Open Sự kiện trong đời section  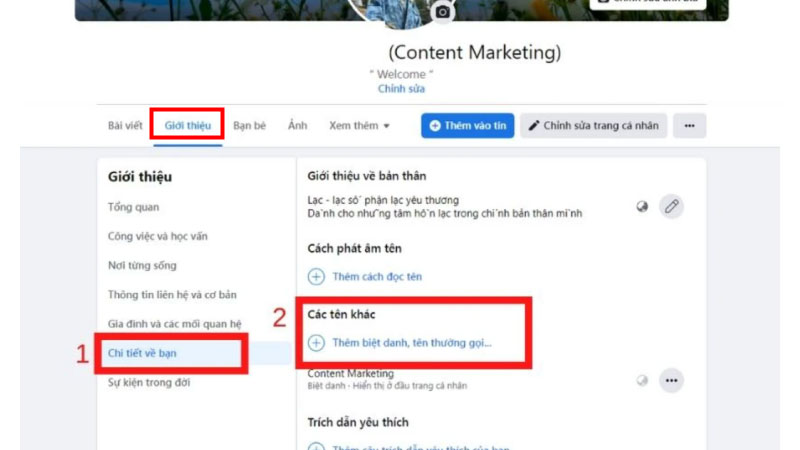[x=148, y=383]
